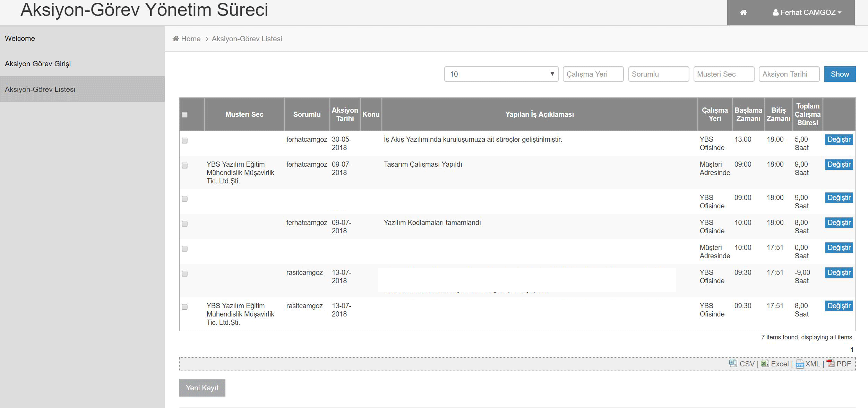This screenshot has width=868, height=408.
Task: Open Aksiyon Görev Girişi sidebar item
Action: 38,64
